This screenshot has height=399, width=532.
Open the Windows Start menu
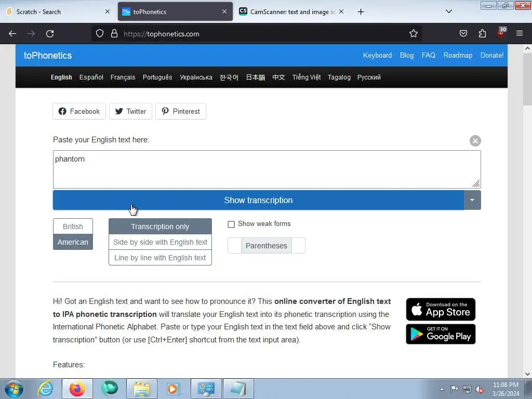pos(14,389)
